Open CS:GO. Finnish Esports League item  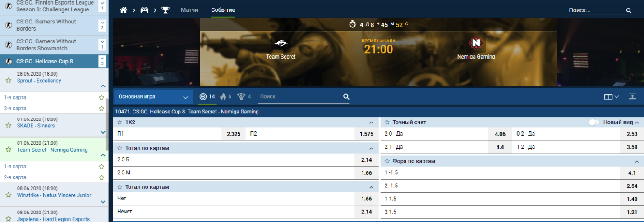tap(54, 6)
